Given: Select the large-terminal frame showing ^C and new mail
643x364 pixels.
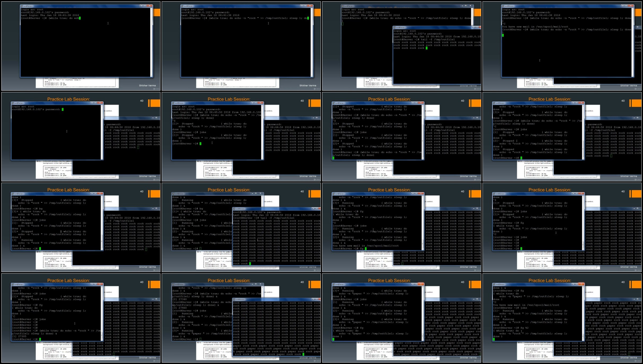Looking at the screenshot, I should click(x=562, y=46).
